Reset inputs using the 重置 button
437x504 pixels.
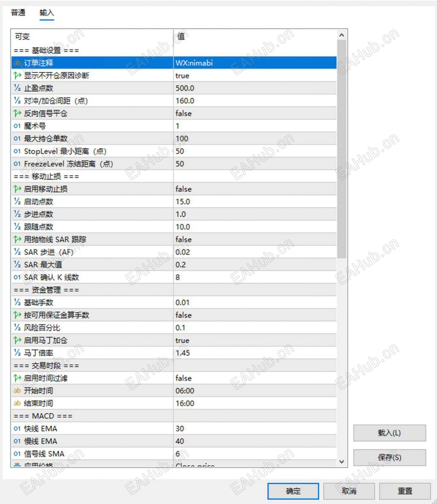pyautogui.click(x=405, y=491)
